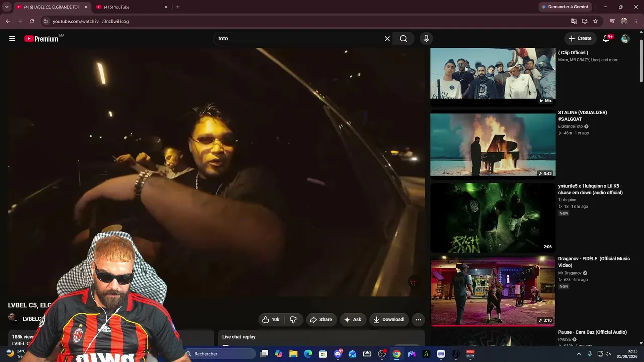Viewport: 644px width, 362px height.
Task: Like the video with thumbs up
Action: [271, 320]
